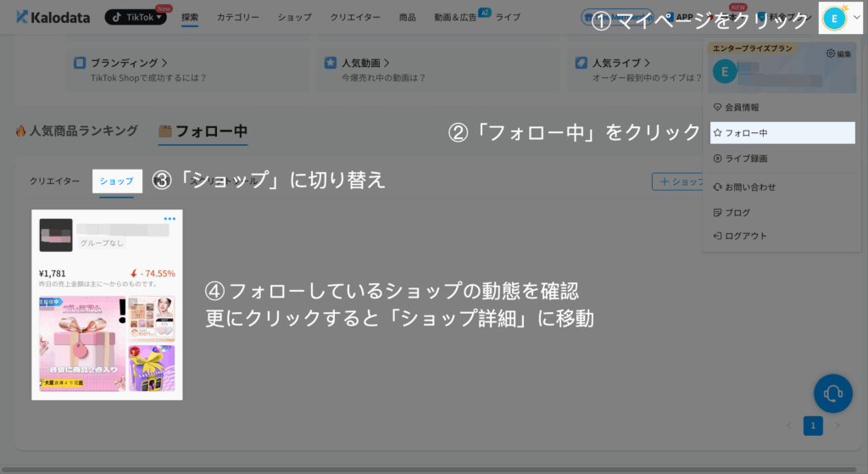Open the headset support chat button
The width and height of the screenshot is (868, 474).
pyautogui.click(x=833, y=393)
